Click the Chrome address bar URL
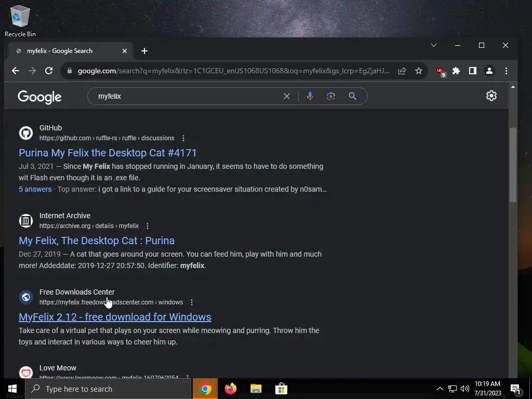The height and width of the screenshot is (399, 532). pyautogui.click(x=233, y=71)
